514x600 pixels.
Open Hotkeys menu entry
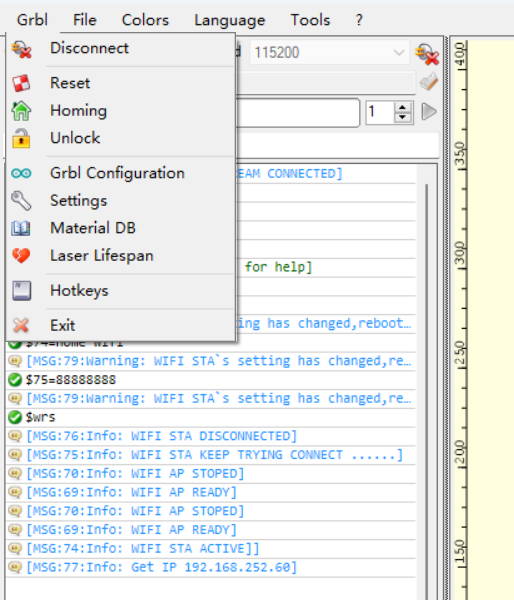121,291
